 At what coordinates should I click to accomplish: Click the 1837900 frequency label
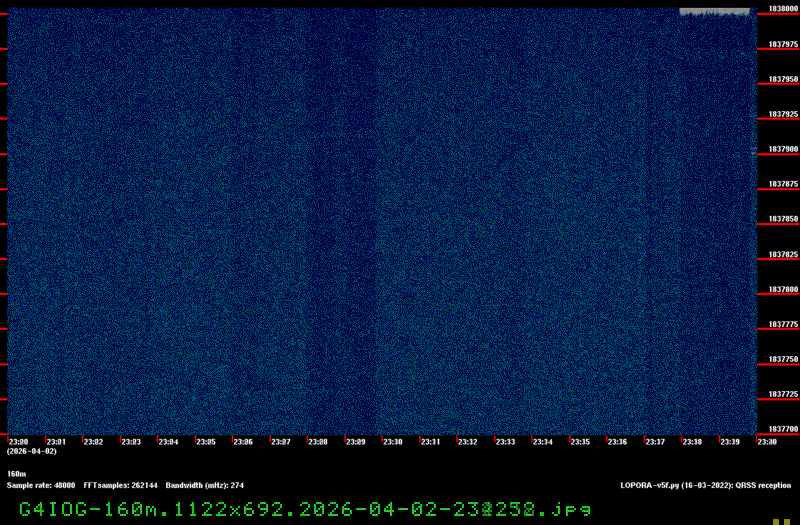click(783, 149)
